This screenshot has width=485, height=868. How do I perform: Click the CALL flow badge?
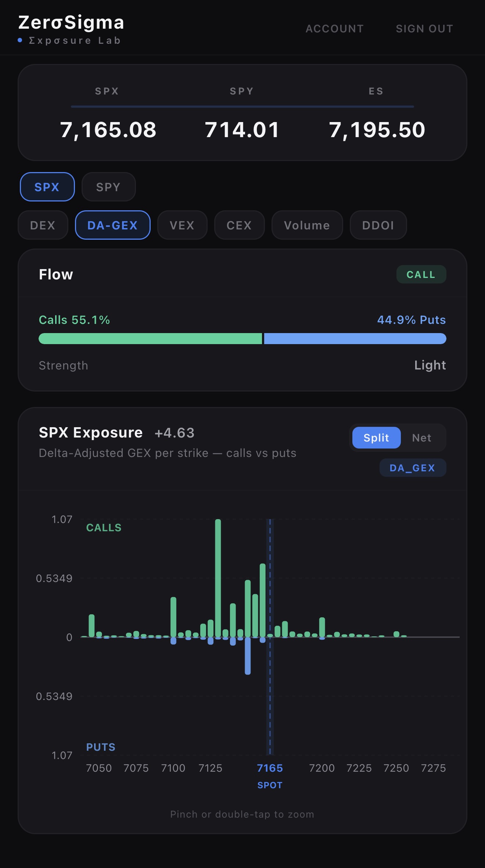coord(421,274)
